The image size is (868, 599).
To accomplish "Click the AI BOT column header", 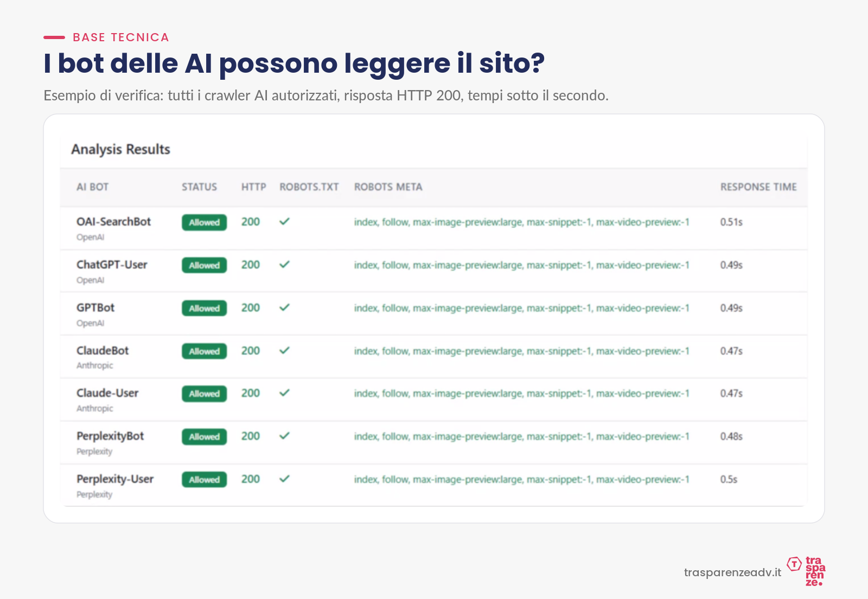I will click(92, 187).
